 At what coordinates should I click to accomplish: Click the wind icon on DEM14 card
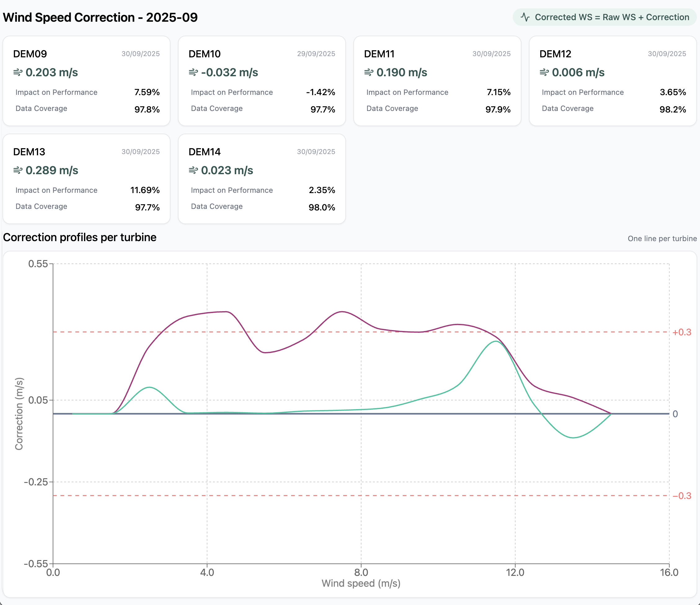tap(193, 170)
